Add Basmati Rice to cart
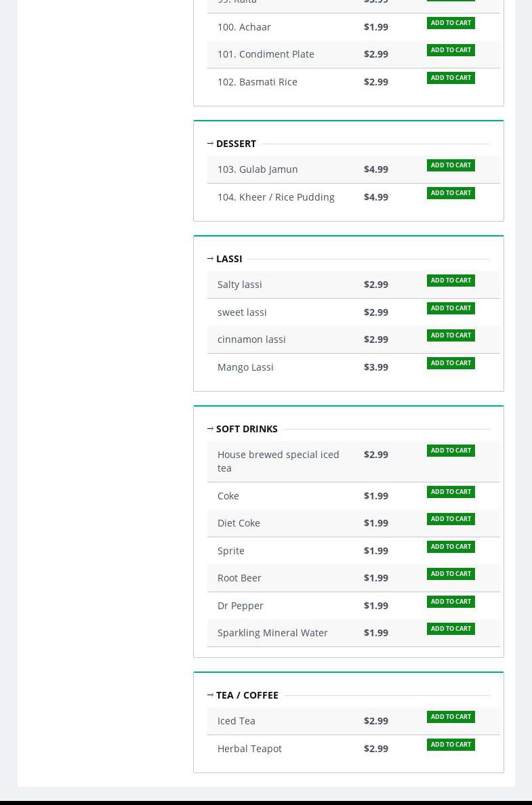This screenshot has height=805, width=532. point(451,78)
